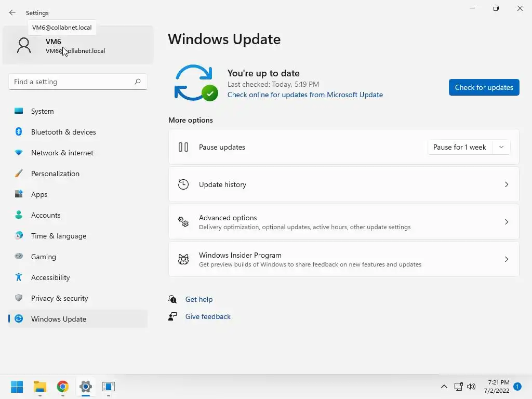Expand Update history with its chevron

point(506,184)
